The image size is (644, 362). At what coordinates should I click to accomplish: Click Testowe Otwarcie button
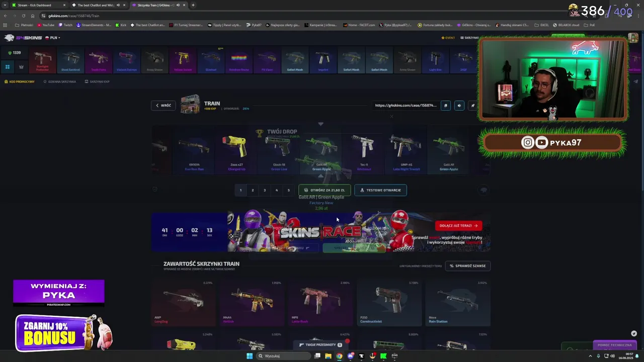[380, 190]
